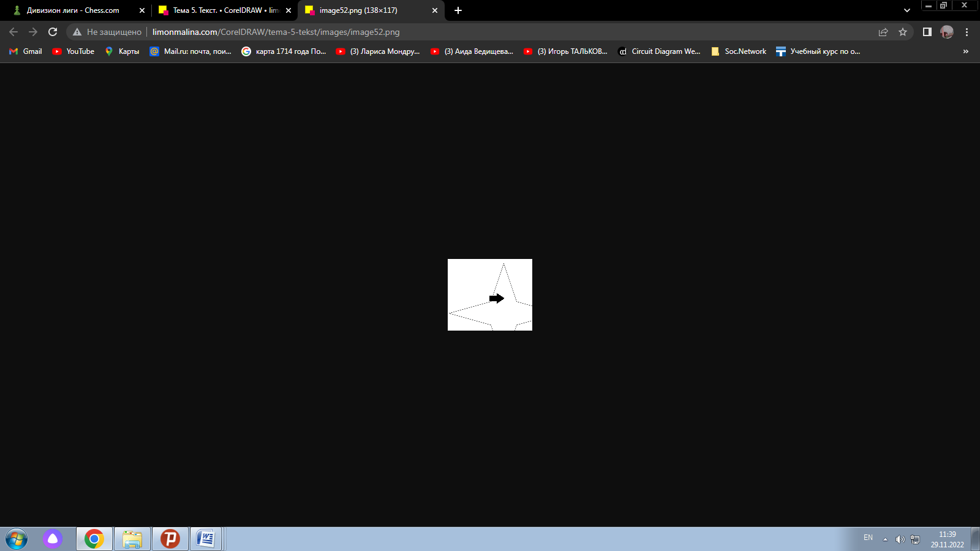This screenshot has height=551, width=980.
Task: Open the Chrome three-dot menu
Action: tap(967, 32)
